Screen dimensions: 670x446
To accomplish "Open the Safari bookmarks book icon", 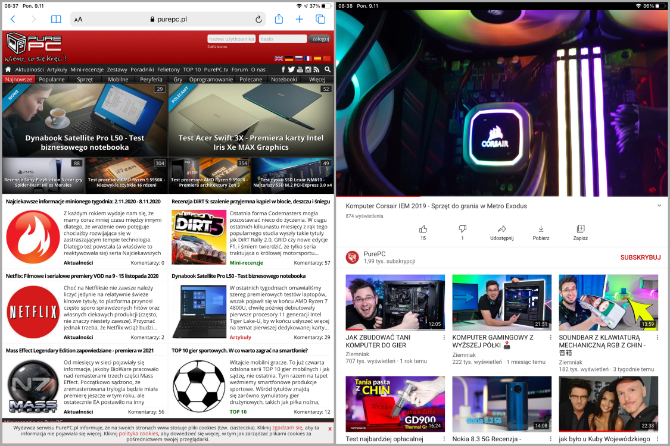I will coord(56,19).
